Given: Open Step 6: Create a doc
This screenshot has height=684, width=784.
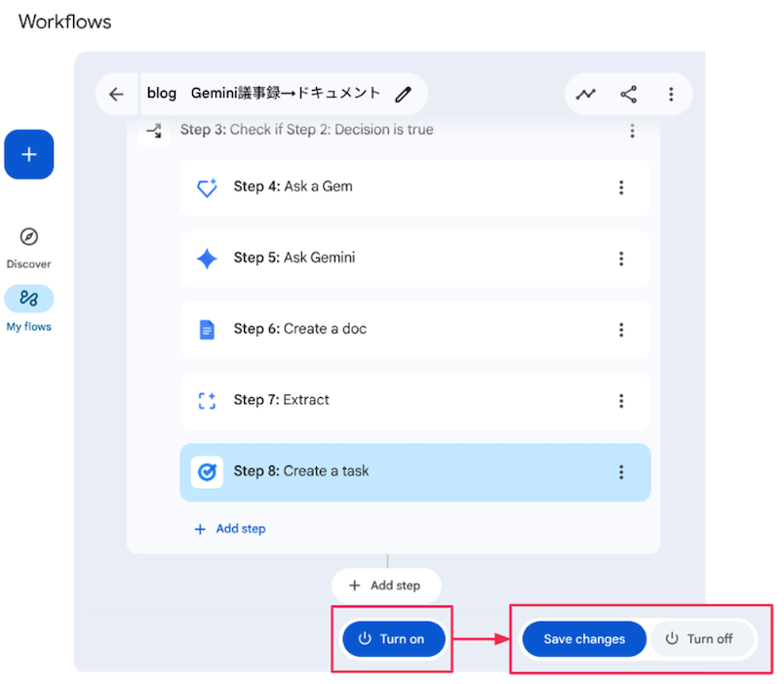Looking at the screenshot, I should point(415,330).
